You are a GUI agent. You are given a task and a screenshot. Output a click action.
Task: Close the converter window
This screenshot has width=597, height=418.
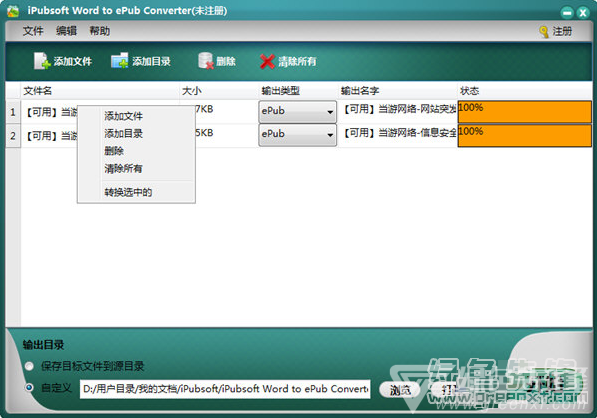point(583,13)
